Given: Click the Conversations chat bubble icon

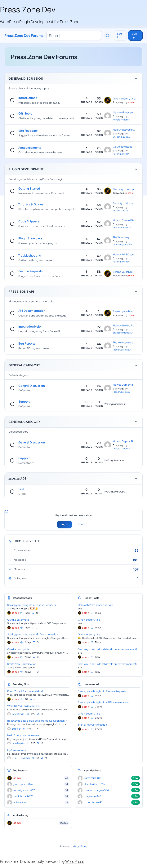Looking at the screenshot, I should coord(10,550).
